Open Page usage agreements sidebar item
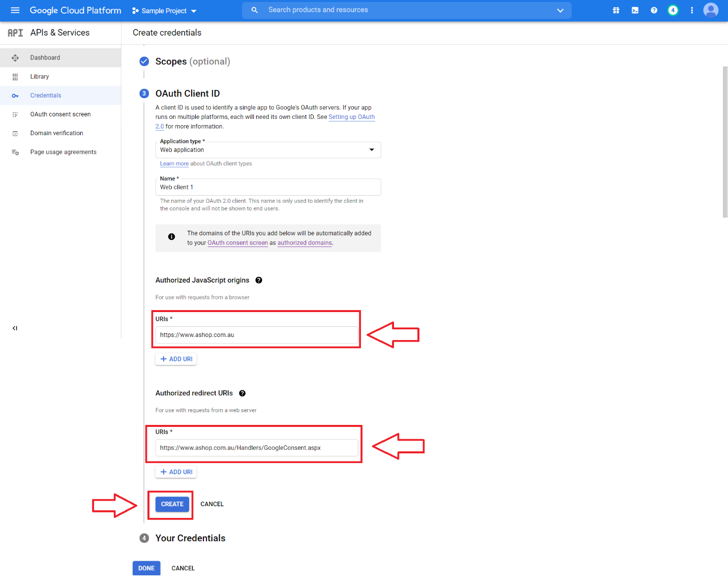 (x=60, y=152)
